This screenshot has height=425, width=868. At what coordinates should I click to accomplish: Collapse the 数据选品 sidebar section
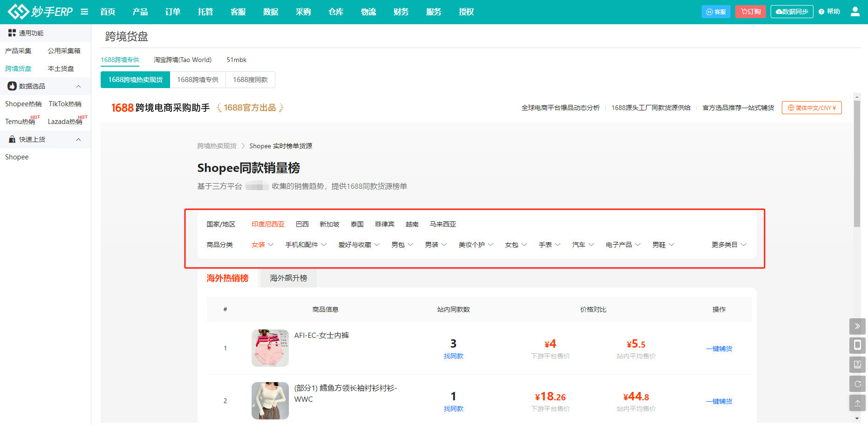(x=78, y=86)
